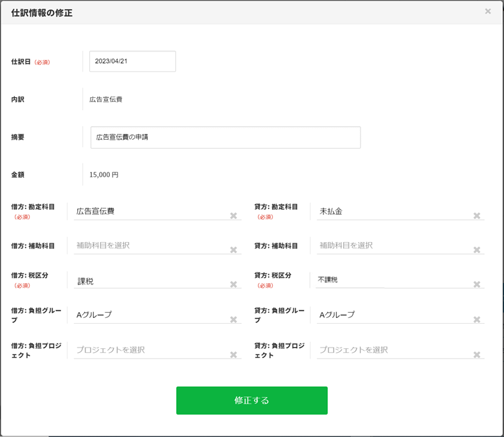Viewport: 504px width, 437px height.
Task: Clear the debit account 広告宣伝費 selection
Action: pos(233,216)
